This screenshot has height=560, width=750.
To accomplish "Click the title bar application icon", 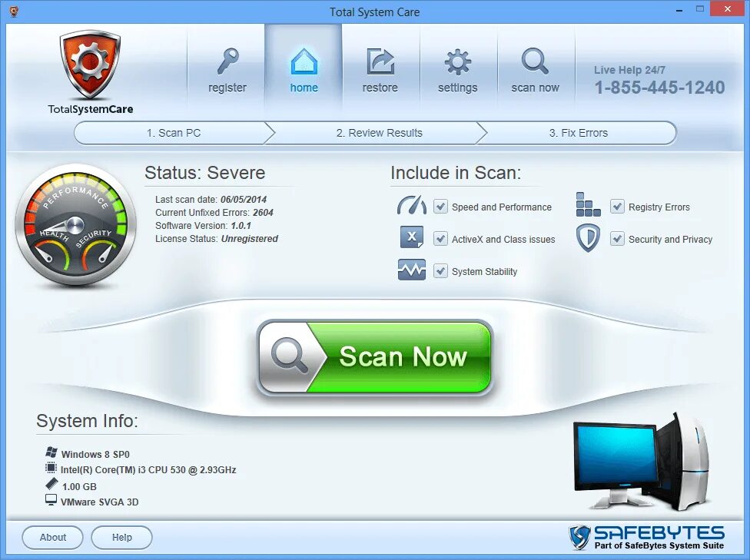I will point(14,11).
